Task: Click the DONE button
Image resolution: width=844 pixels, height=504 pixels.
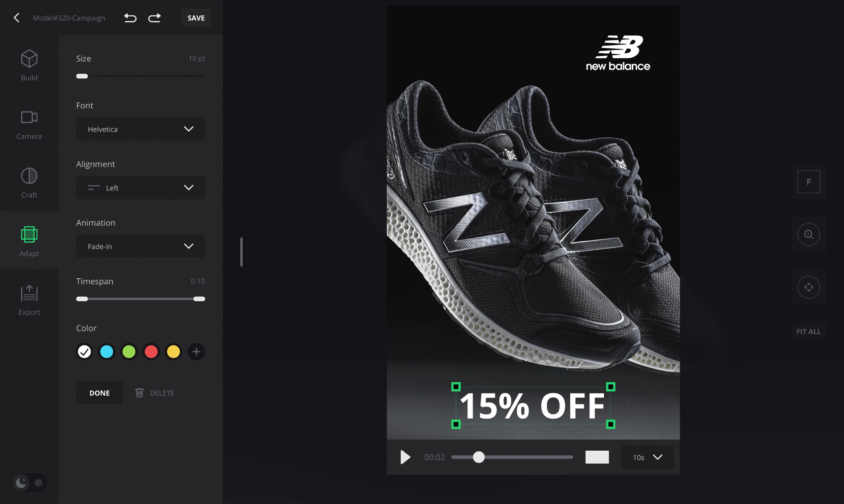Action: tap(99, 393)
